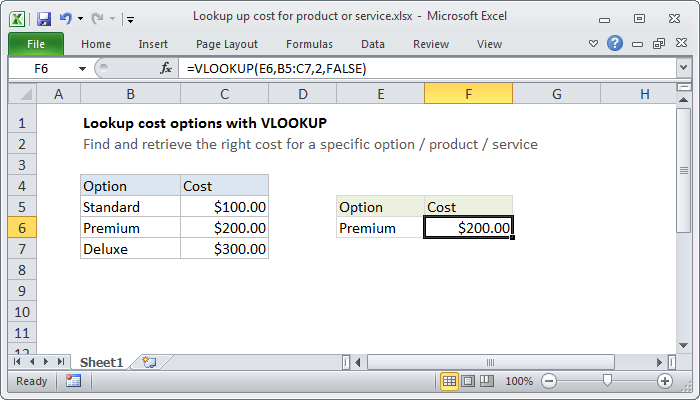Select row 6 header

(x=22, y=228)
